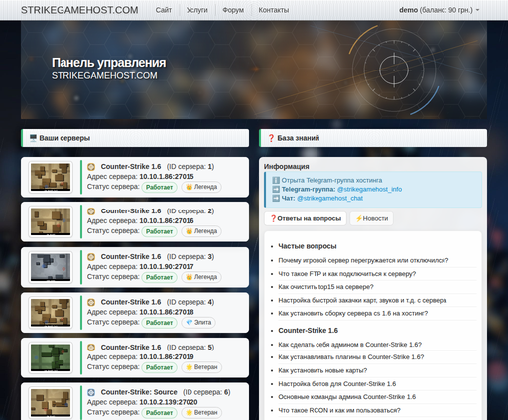The height and width of the screenshot is (420, 508).
Task: Click the Работает status of server 4
Action: click(x=159, y=323)
